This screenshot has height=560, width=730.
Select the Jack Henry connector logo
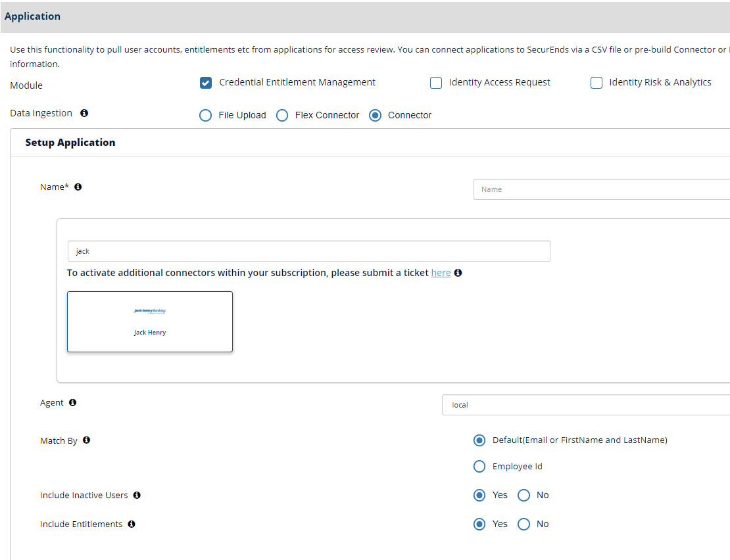click(150, 311)
